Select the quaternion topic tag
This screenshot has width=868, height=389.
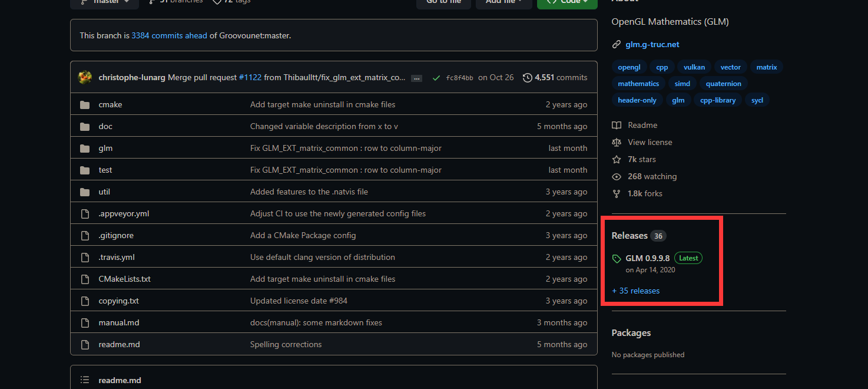click(724, 84)
